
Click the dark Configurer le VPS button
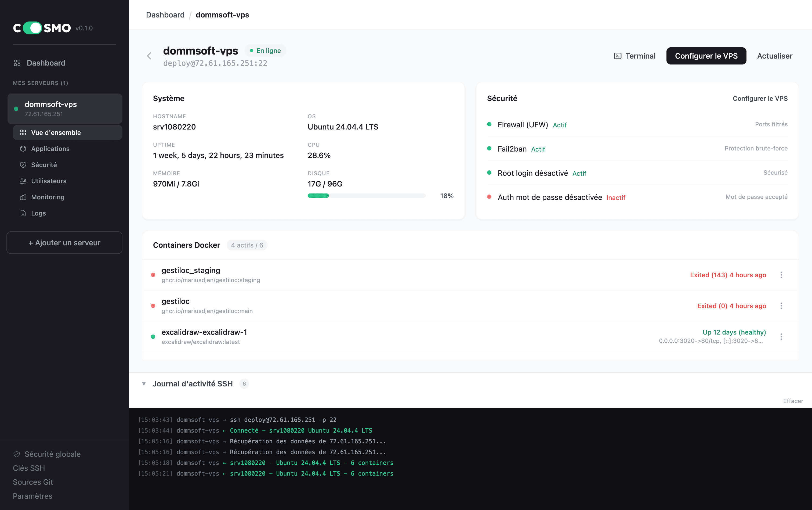[706, 56]
